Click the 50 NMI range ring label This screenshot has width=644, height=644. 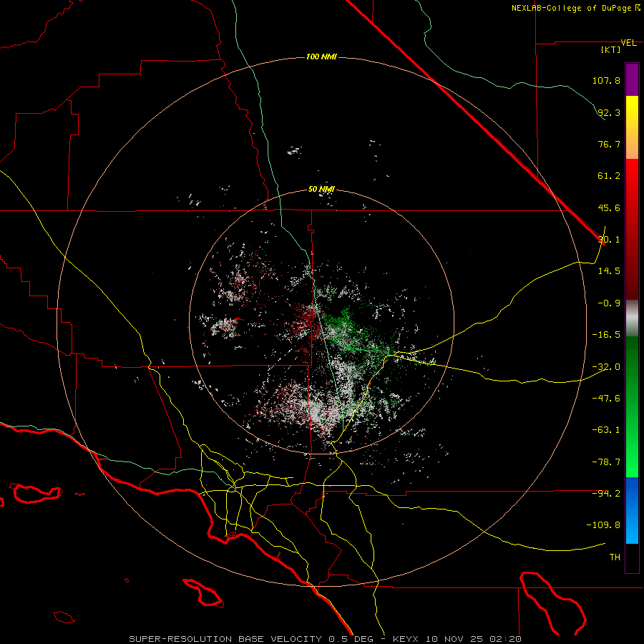pyautogui.click(x=321, y=190)
